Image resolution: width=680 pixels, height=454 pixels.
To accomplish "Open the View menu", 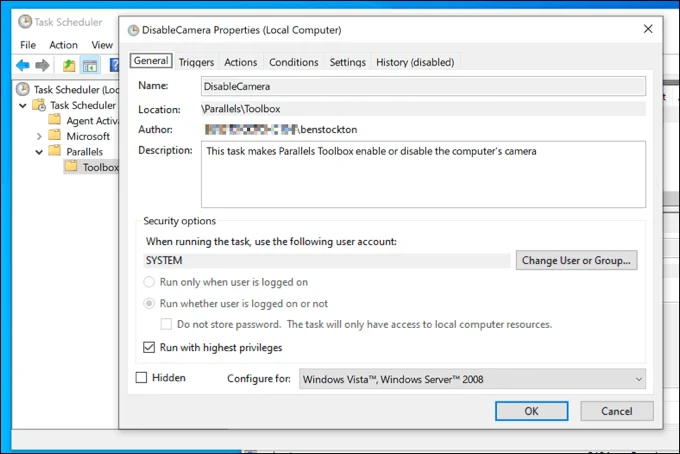I will pyautogui.click(x=102, y=45).
